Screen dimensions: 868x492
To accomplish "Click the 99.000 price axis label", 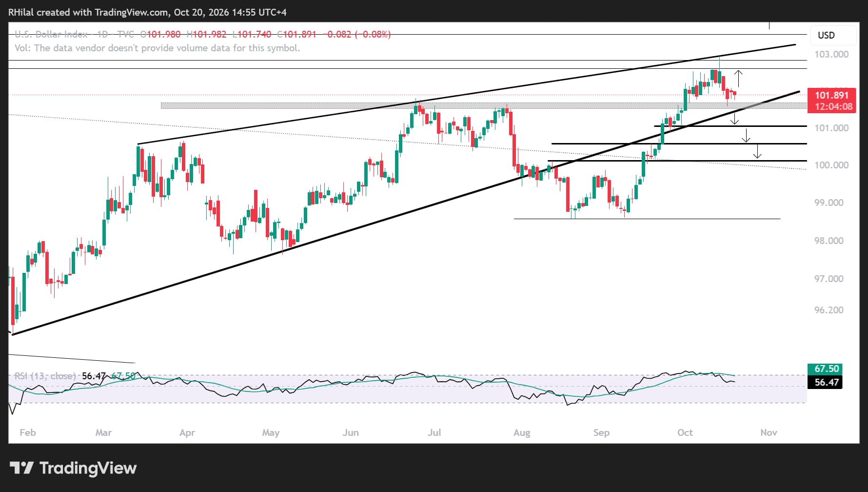I will (829, 203).
